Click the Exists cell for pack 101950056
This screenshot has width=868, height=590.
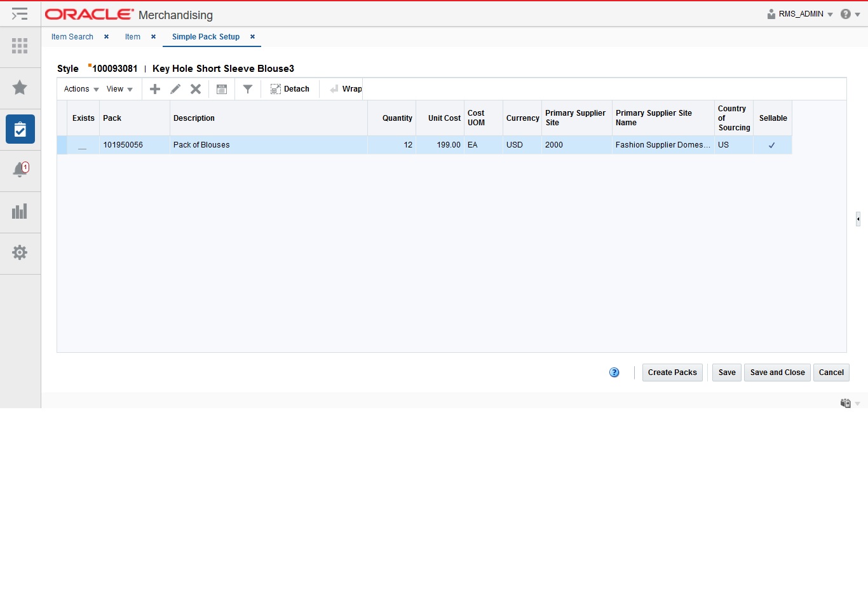click(x=83, y=145)
